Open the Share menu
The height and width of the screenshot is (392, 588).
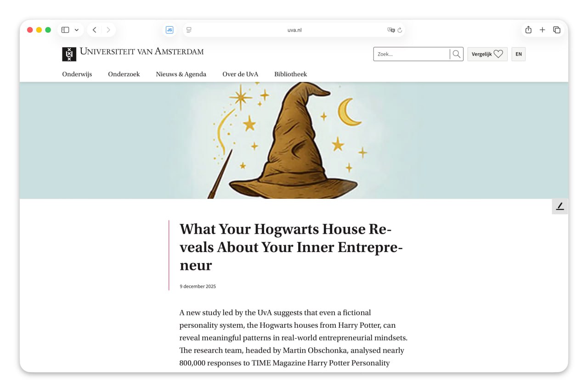point(528,30)
